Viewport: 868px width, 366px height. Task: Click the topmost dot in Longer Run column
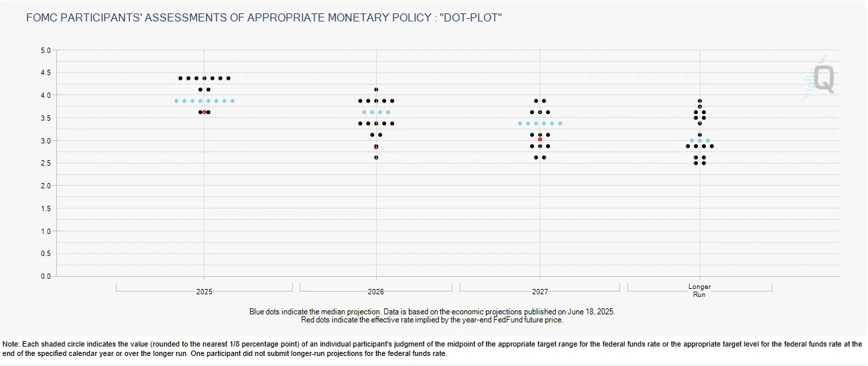(700, 101)
